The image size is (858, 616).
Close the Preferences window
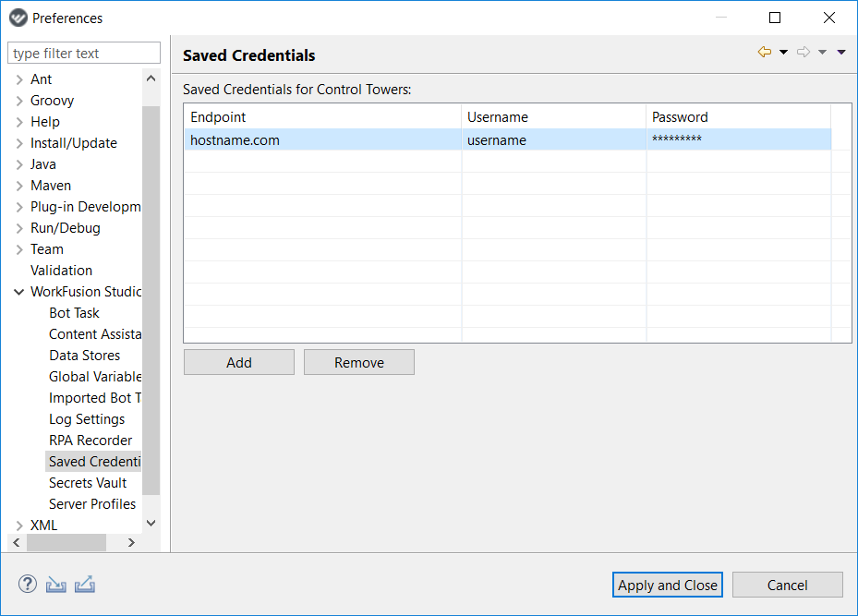829,18
